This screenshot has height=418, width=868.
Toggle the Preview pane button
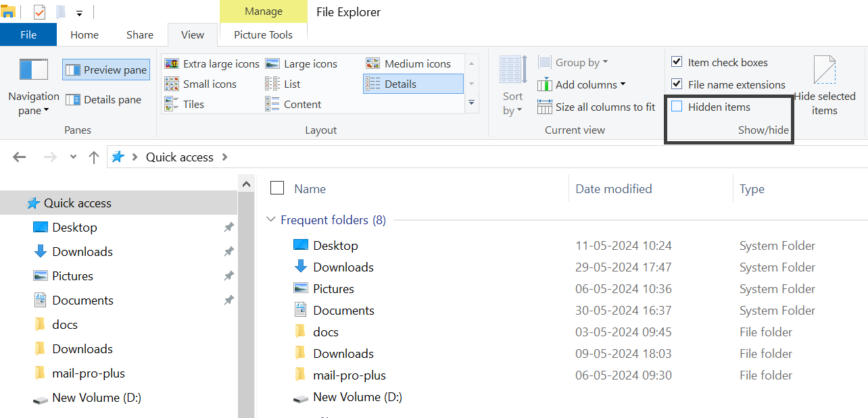click(106, 70)
